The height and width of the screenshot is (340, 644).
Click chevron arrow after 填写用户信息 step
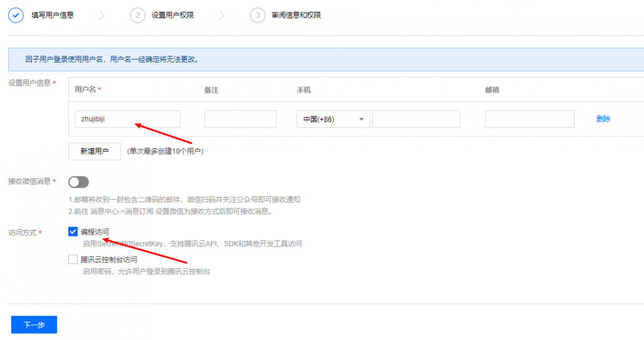tap(103, 15)
